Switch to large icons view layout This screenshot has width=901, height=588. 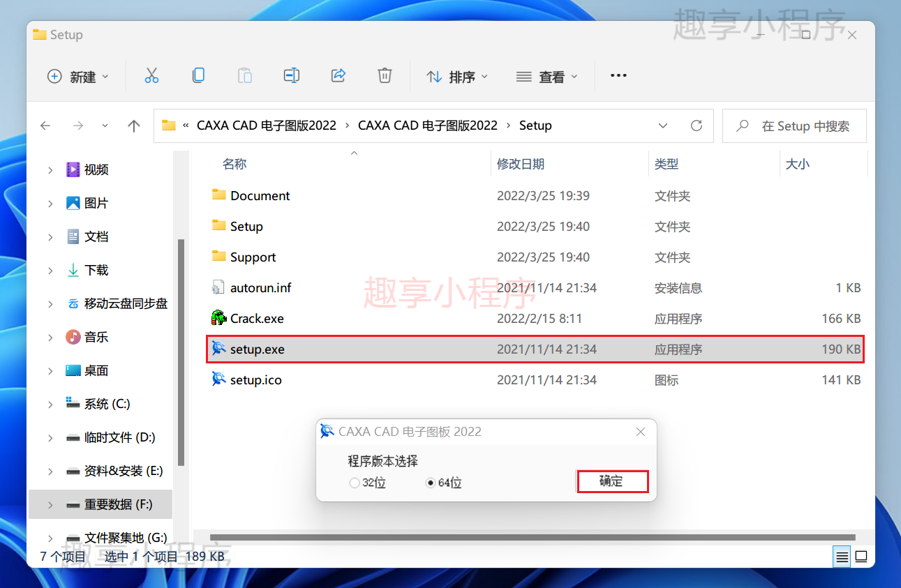861,557
